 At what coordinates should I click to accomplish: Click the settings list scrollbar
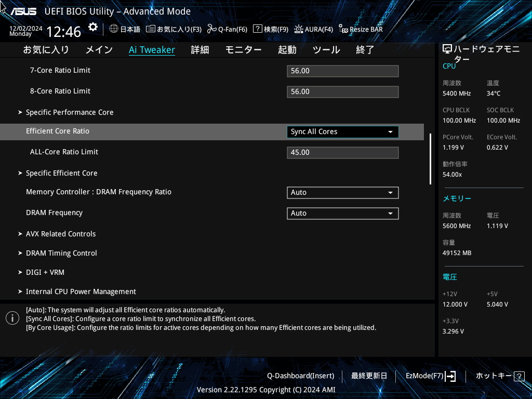pos(431,159)
